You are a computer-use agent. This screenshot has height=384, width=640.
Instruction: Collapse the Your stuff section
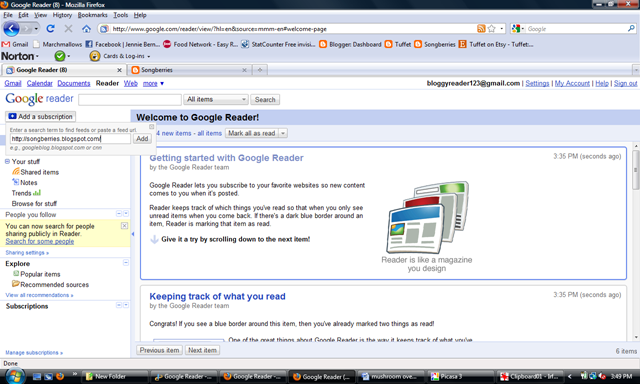(x=7, y=161)
